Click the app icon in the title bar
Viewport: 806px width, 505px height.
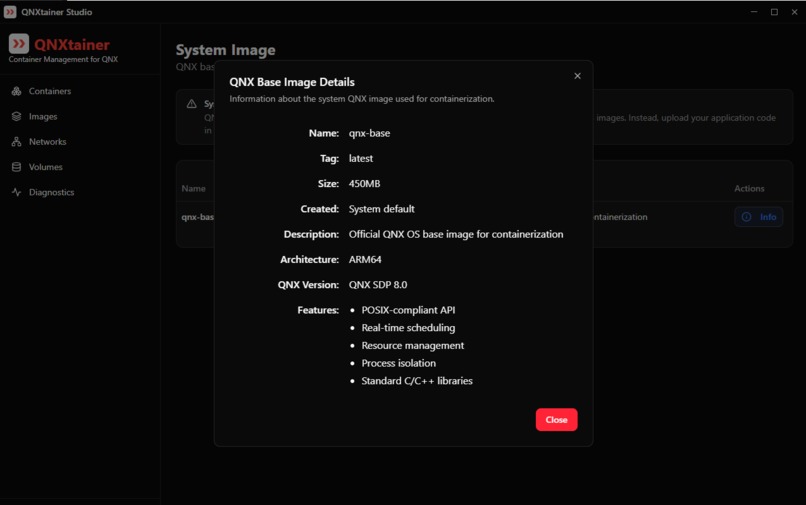pyautogui.click(x=10, y=12)
